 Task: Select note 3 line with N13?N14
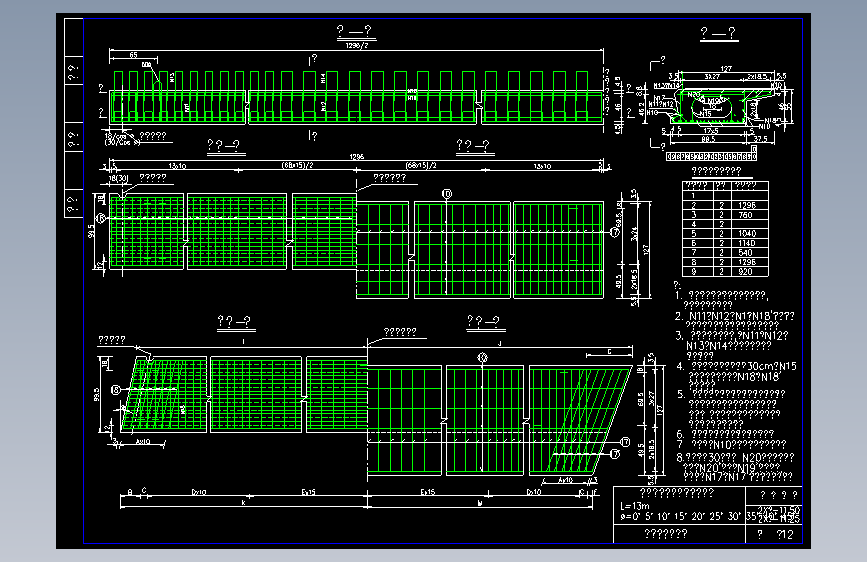click(729, 346)
